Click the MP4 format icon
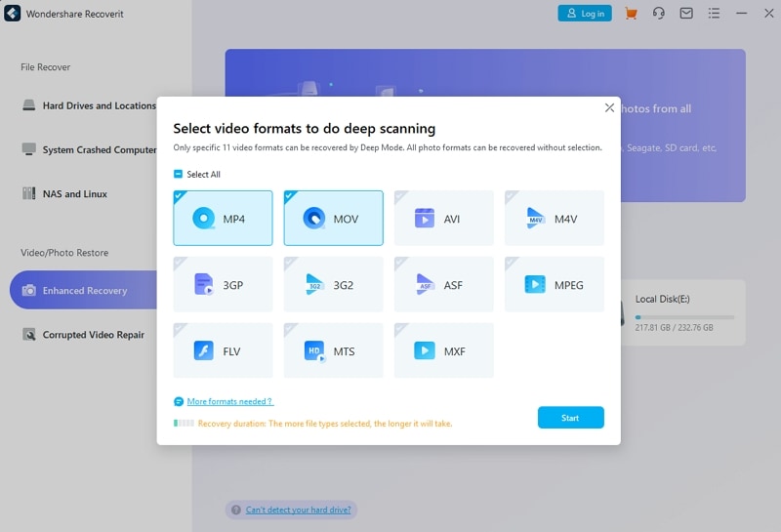This screenshot has height=532, width=781. (x=203, y=219)
